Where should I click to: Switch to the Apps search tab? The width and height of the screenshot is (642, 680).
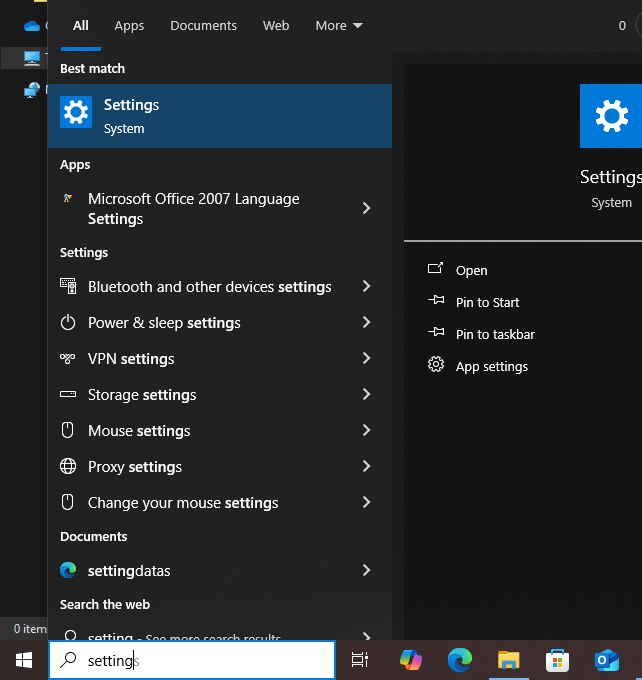129,26
